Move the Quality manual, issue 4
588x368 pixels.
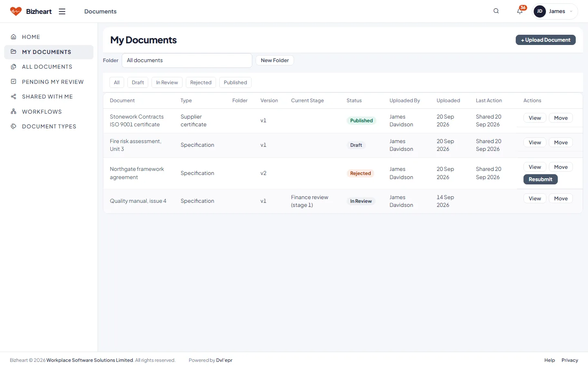[x=561, y=199]
